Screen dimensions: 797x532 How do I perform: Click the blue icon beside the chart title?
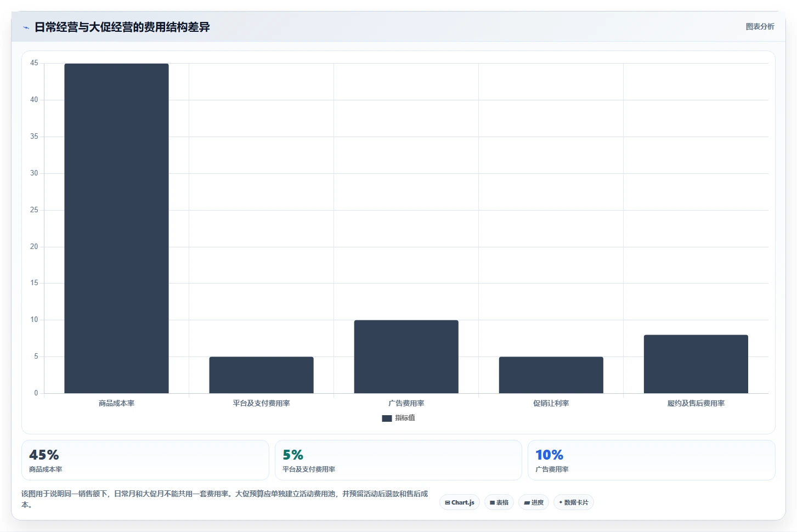tap(26, 27)
